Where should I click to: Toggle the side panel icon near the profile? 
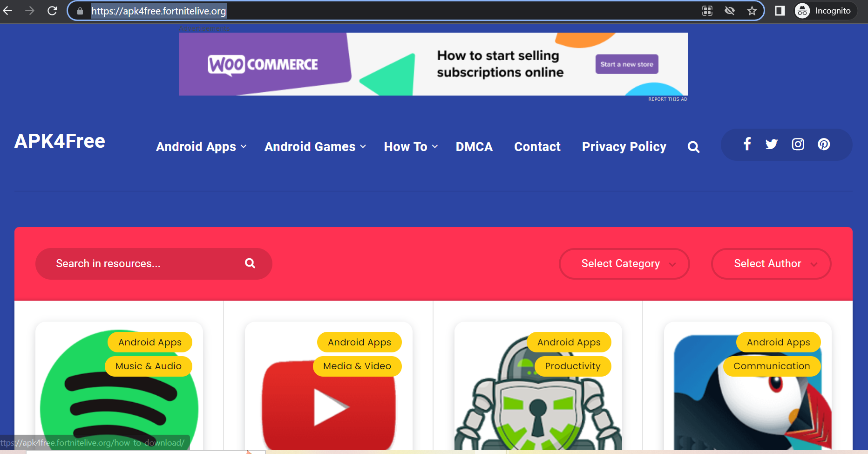click(780, 11)
